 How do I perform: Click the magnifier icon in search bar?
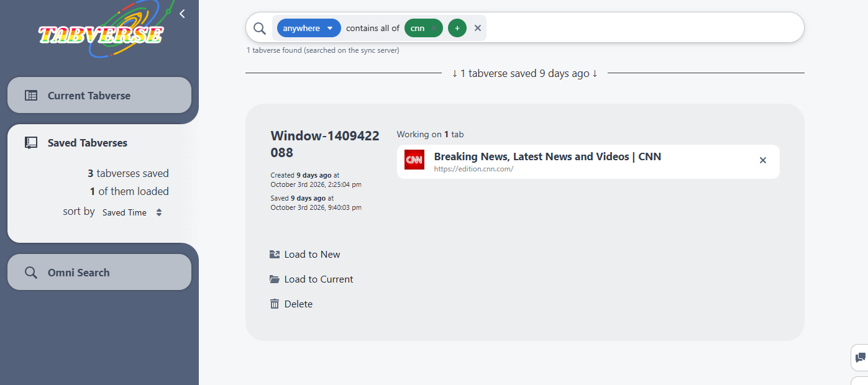260,28
